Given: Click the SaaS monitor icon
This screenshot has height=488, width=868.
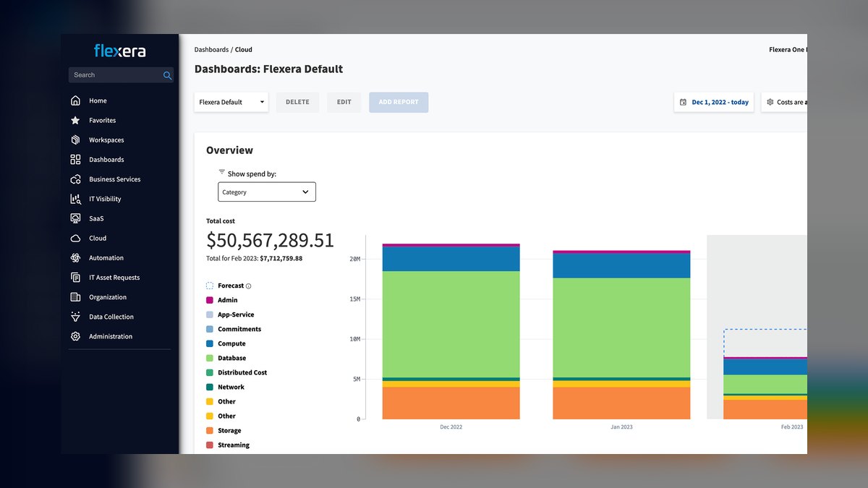Looking at the screenshot, I should (x=75, y=218).
